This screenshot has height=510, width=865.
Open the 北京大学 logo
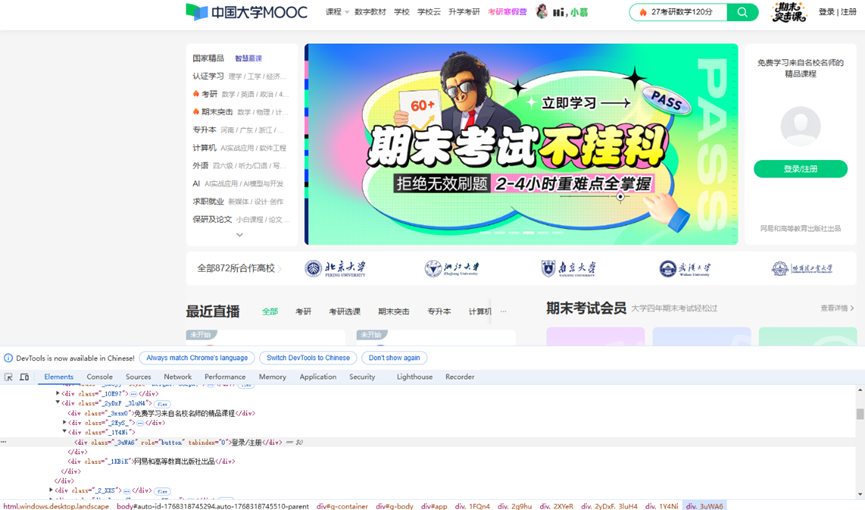(x=335, y=268)
